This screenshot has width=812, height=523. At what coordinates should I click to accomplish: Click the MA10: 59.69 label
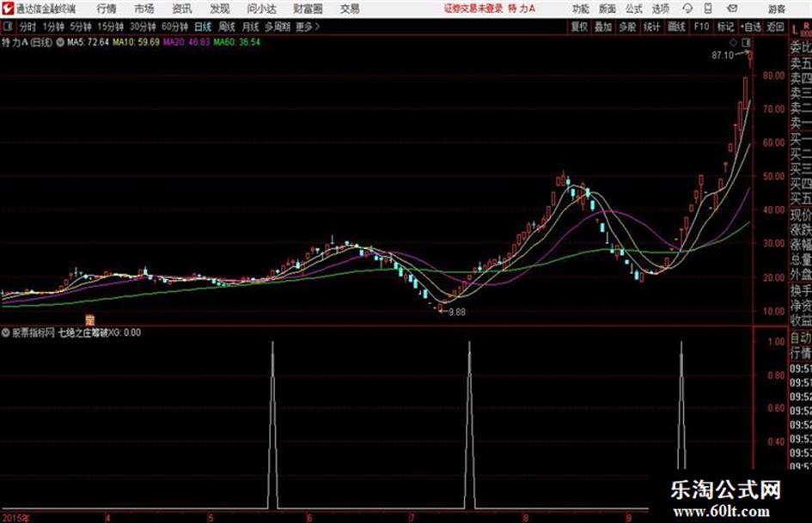[x=137, y=42]
